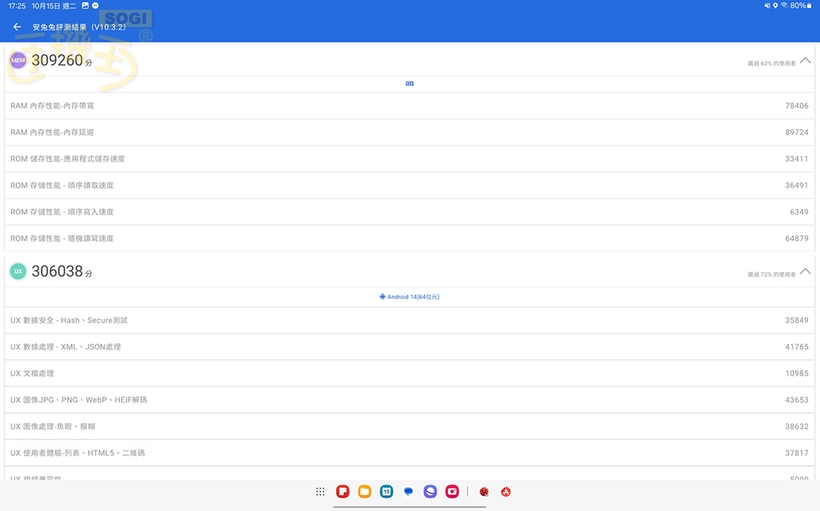
Task: Open the AnTuTu Benchmark app icon at far right
Action: click(506, 492)
